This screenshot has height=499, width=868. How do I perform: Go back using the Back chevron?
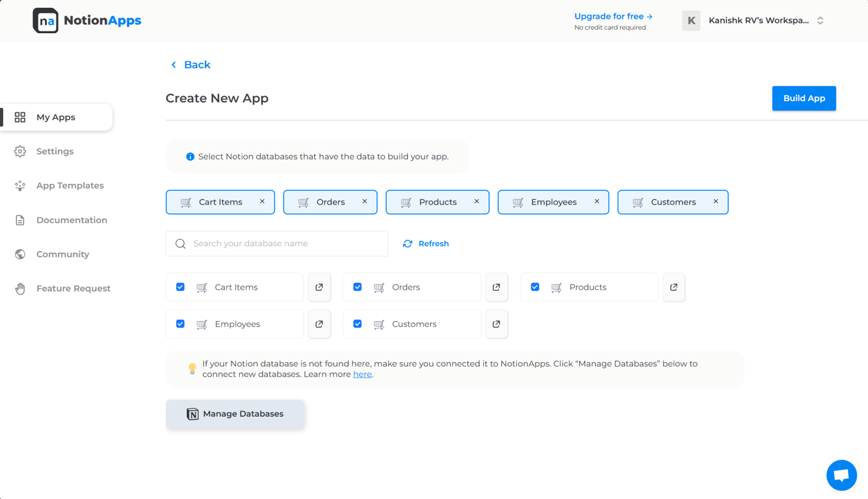(174, 65)
